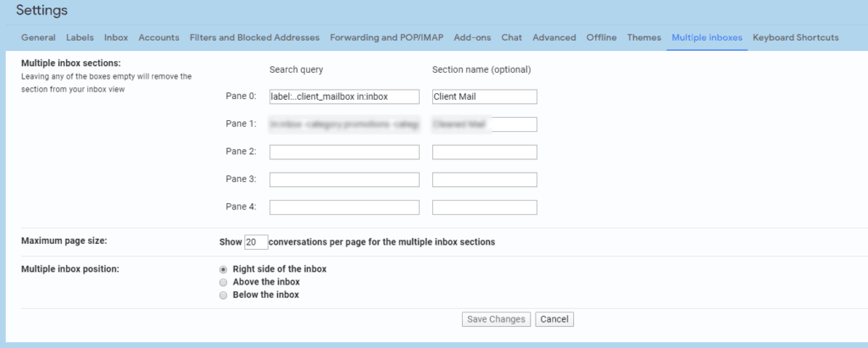Open the Advanced settings tab
The height and width of the screenshot is (348, 868).
(554, 37)
